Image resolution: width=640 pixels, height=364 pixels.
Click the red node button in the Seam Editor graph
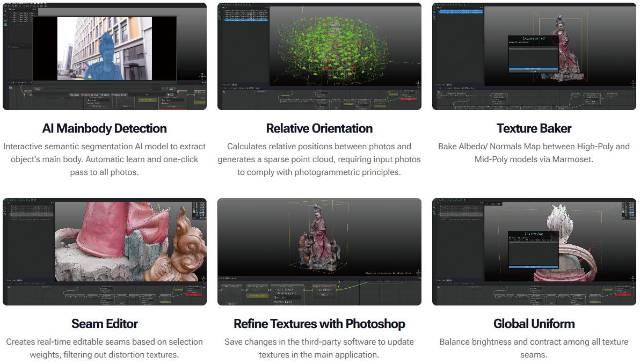coord(193,294)
